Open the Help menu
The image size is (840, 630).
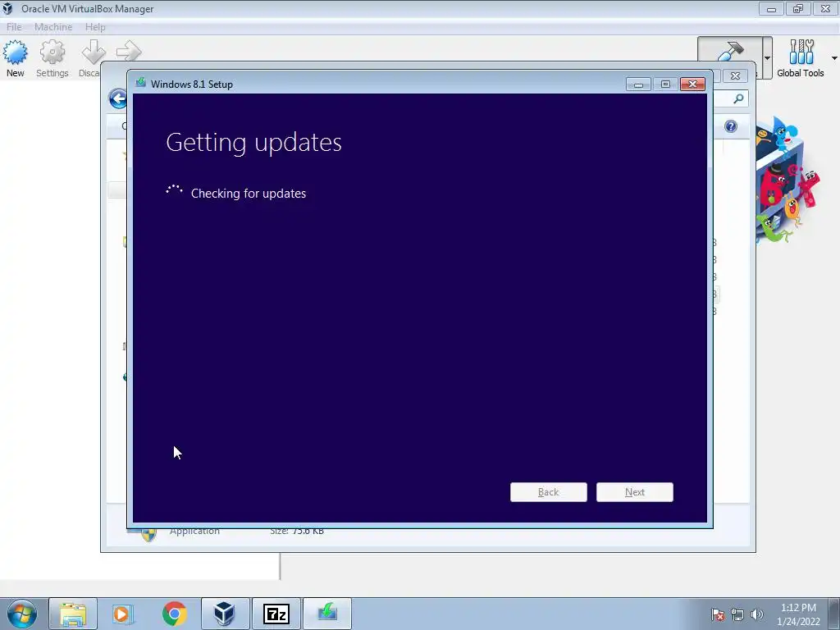(x=95, y=27)
